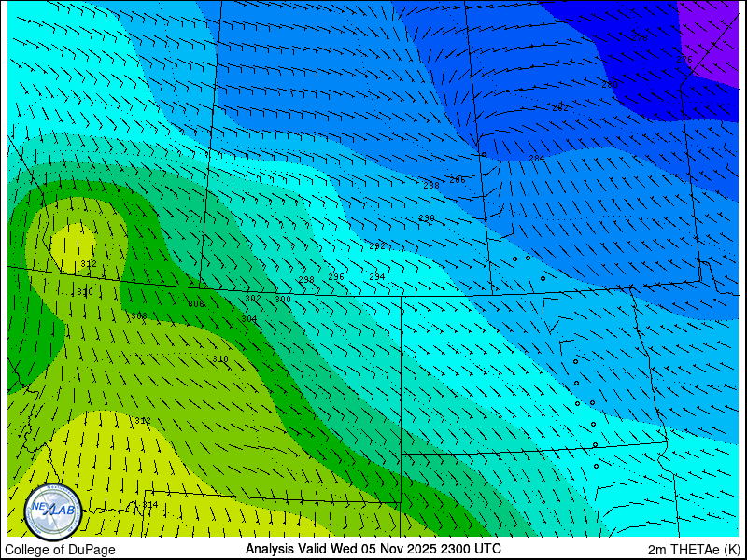Select the 294 contour label

click(377, 276)
